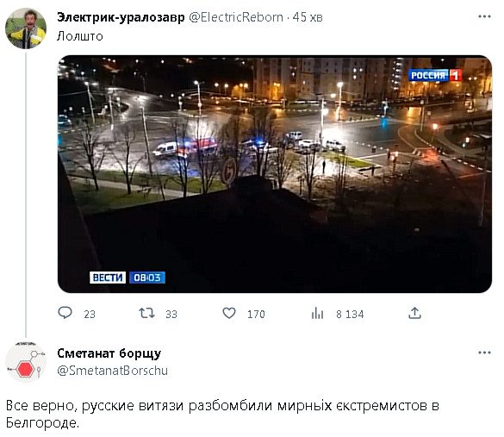Like the tweet with heart icon
This screenshot has height=437, width=504.
tap(229, 313)
